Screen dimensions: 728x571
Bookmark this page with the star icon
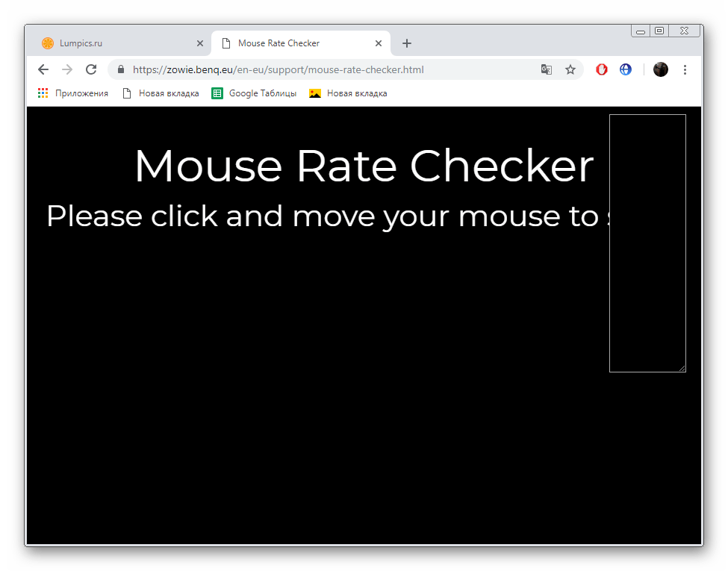570,69
